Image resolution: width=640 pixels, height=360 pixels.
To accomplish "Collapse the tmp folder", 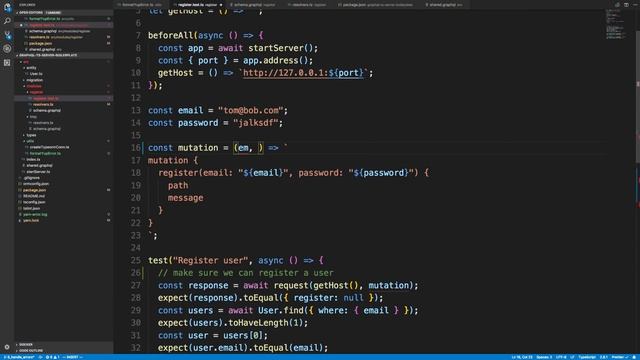I will [x=33, y=117].
